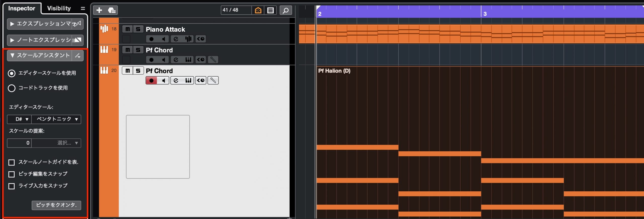This screenshot has height=219, width=644.
Task: Enable ピッチ編集をスナップ checkbox
Action: (x=11, y=174)
